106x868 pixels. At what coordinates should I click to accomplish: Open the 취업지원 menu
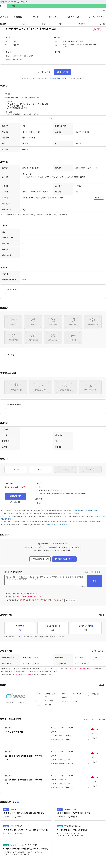(x=35, y=17)
